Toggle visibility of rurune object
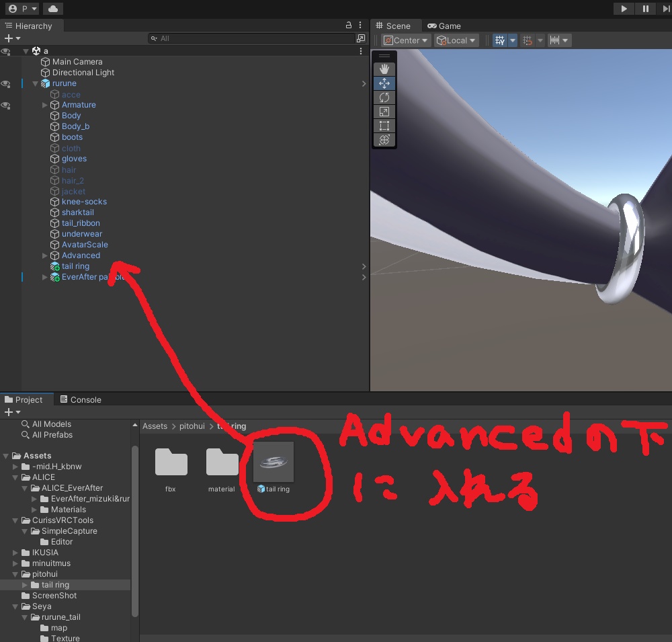This screenshot has width=672, height=642. (5, 83)
